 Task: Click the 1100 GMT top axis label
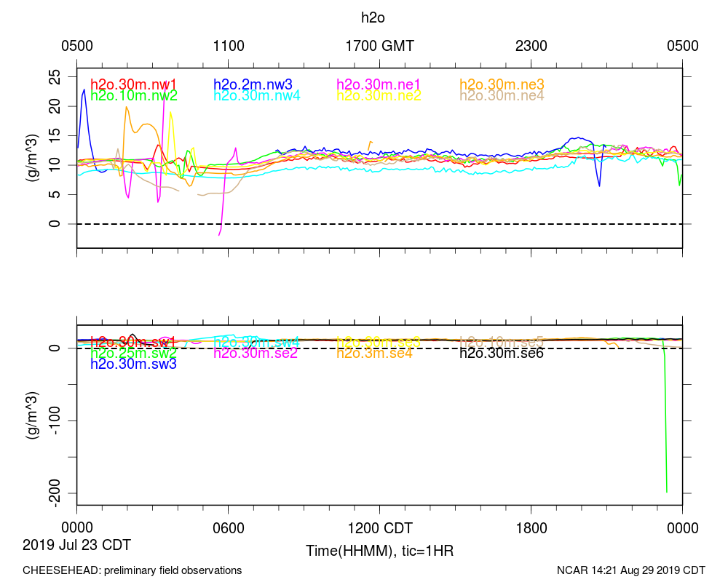229,46
